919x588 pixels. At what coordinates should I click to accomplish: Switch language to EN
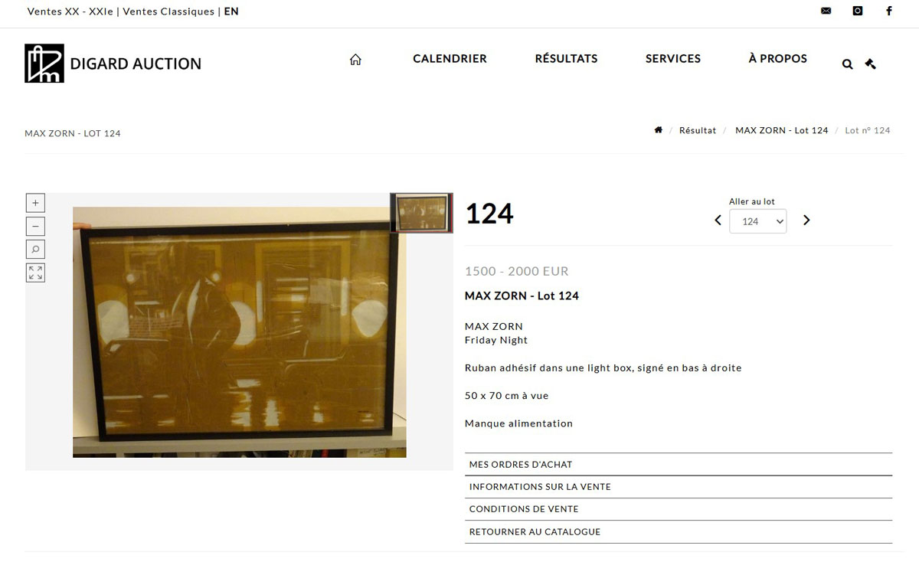[x=231, y=11]
